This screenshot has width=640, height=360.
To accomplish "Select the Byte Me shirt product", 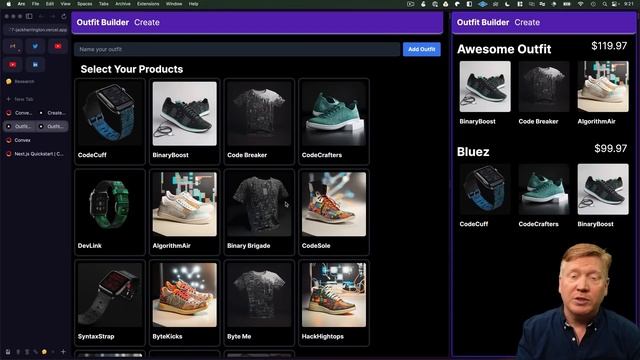I will tap(259, 303).
